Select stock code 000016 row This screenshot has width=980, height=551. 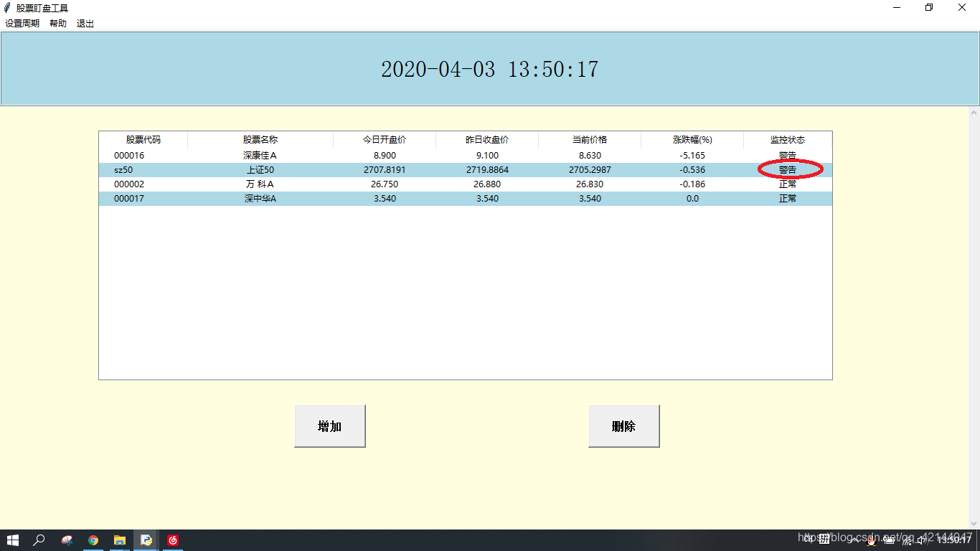pos(466,156)
